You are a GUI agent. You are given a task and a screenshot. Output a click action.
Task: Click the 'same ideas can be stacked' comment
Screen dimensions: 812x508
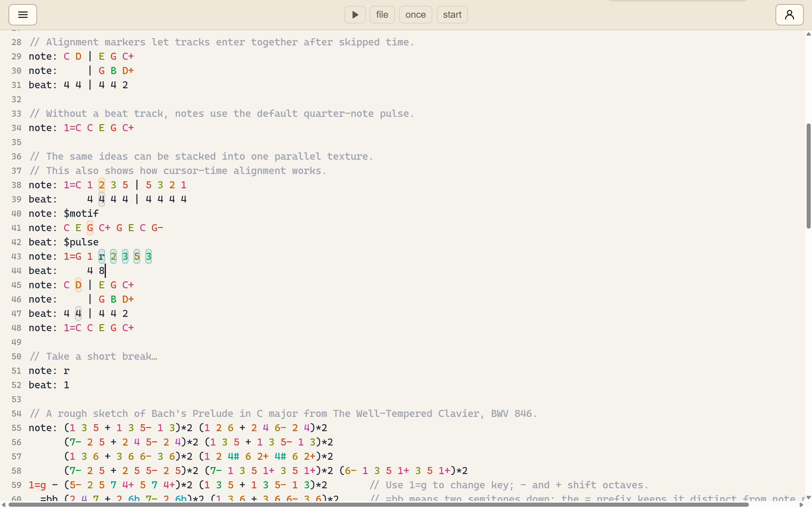click(x=201, y=157)
